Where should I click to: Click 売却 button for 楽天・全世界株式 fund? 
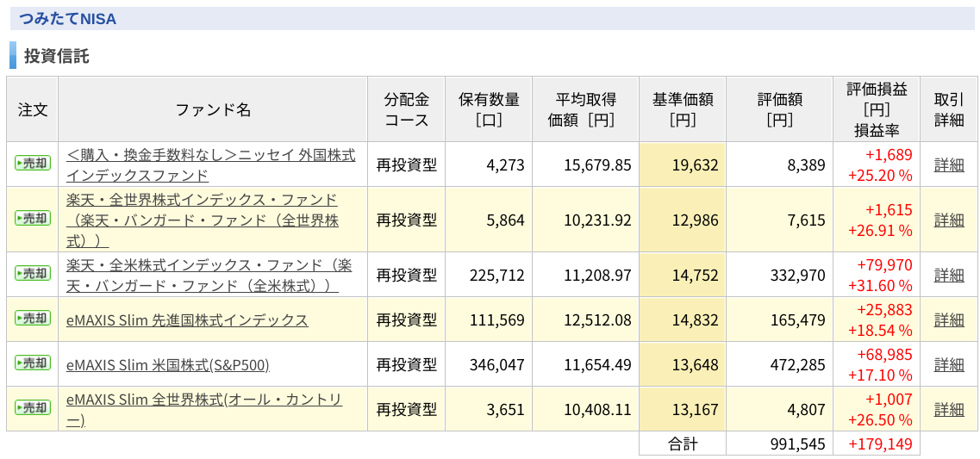tap(33, 219)
